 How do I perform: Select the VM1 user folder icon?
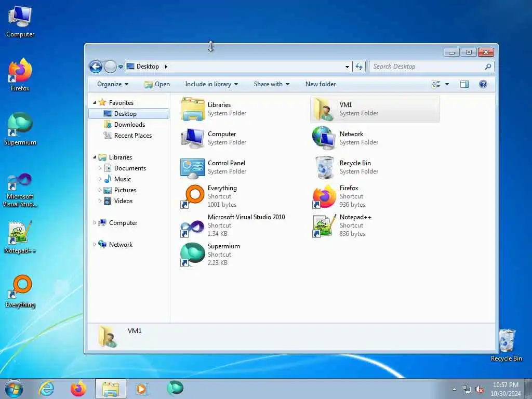324,109
